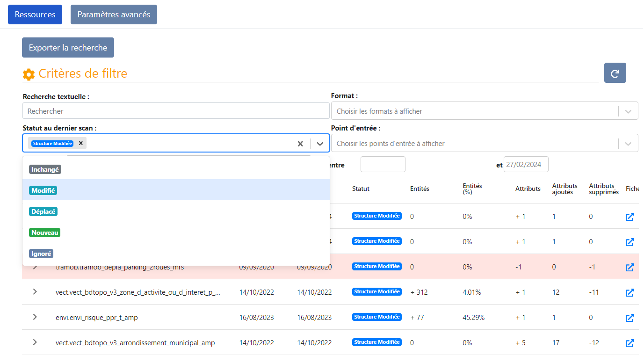Click the 27/02/2024 end date field

pyautogui.click(x=526, y=164)
